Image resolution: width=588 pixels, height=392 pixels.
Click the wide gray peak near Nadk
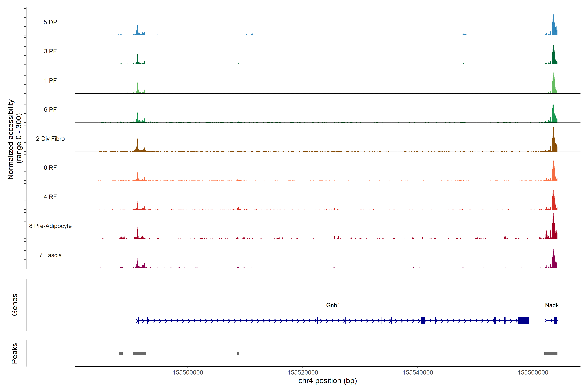pyautogui.click(x=551, y=353)
